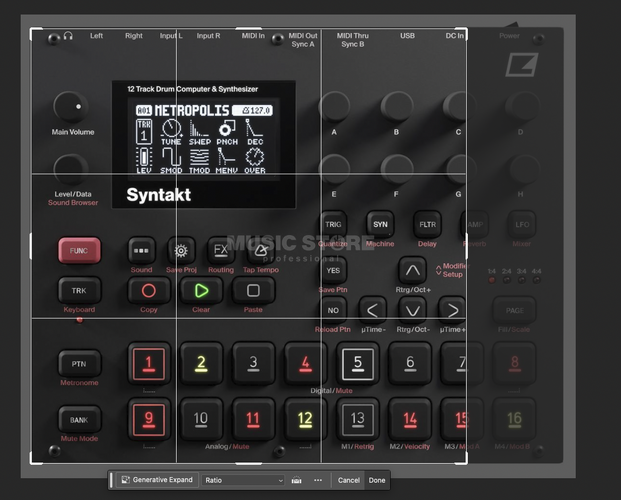Click the left-middle crop edge handle
This screenshot has width=621, height=500.
tap(31, 246)
